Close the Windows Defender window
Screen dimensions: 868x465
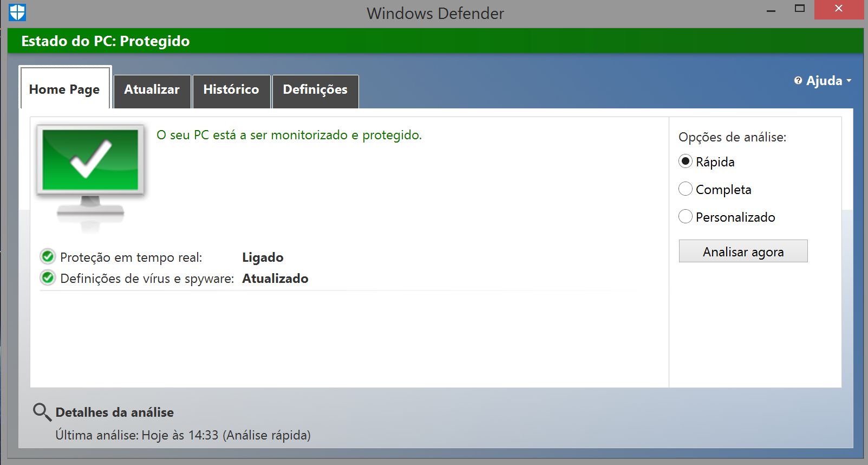839,9
